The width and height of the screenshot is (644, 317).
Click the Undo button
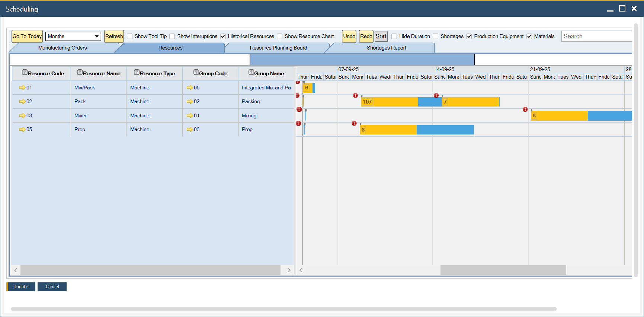pyautogui.click(x=349, y=36)
